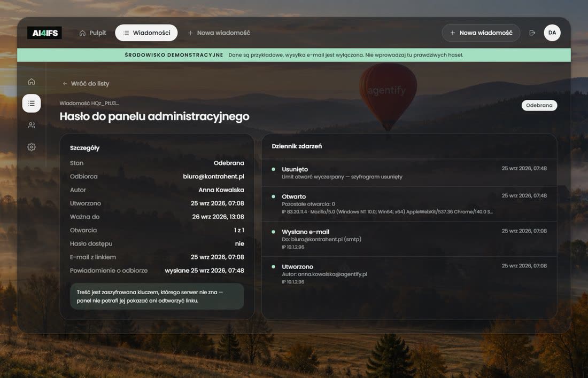The image size is (588, 378).
Task: Select the author name Anna Kowalska
Action: coord(221,190)
